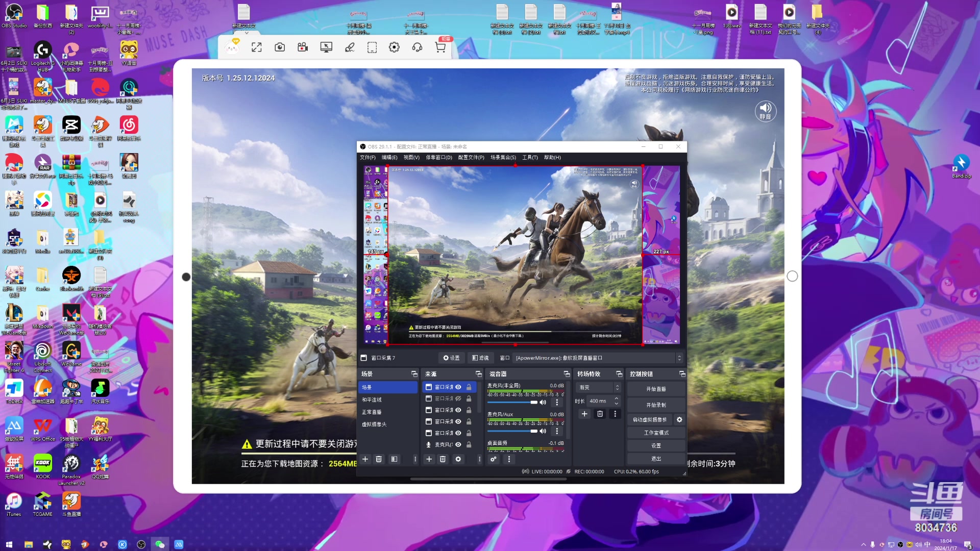Open Scenes dock three-dot menu
This screenshot has width=980, height=551.
pos(415,459)
